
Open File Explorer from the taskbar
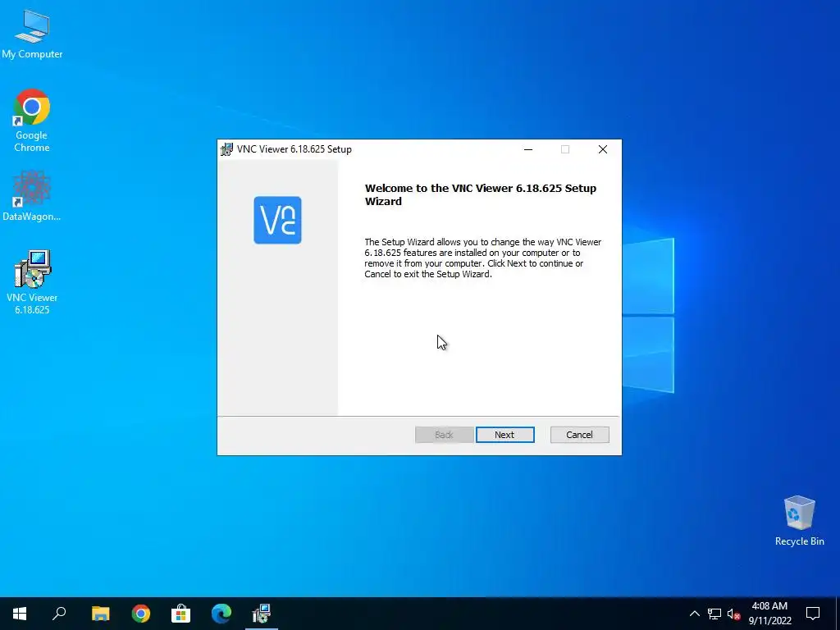tap(100, 614)
